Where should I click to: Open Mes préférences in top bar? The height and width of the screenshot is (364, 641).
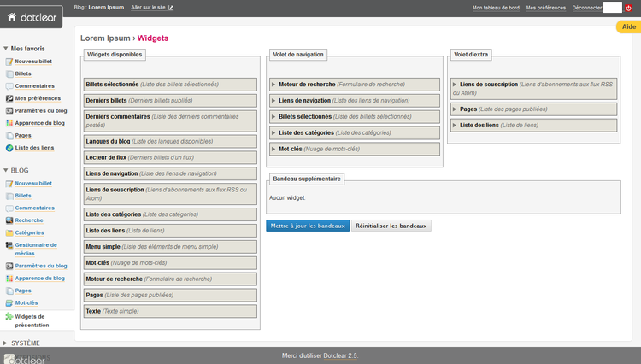tap(545, 8)
